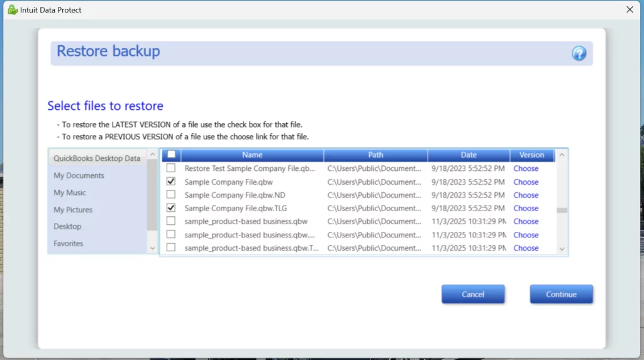Click Choose for Sample Company File.qbw
The width and height of the screenshot is (644, 360).
526,182
